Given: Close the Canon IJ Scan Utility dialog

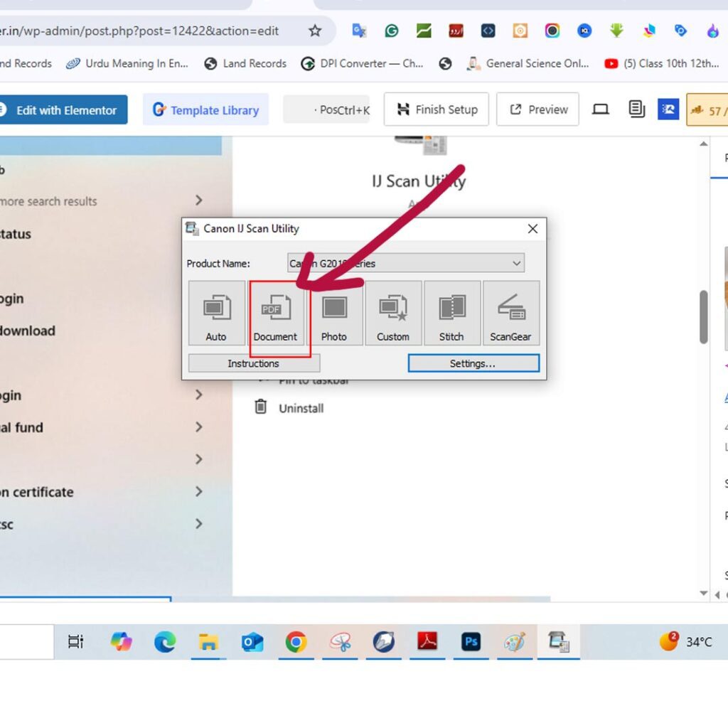Looking at the screenshot, I should pyautogui.click(x=532, y=229).
